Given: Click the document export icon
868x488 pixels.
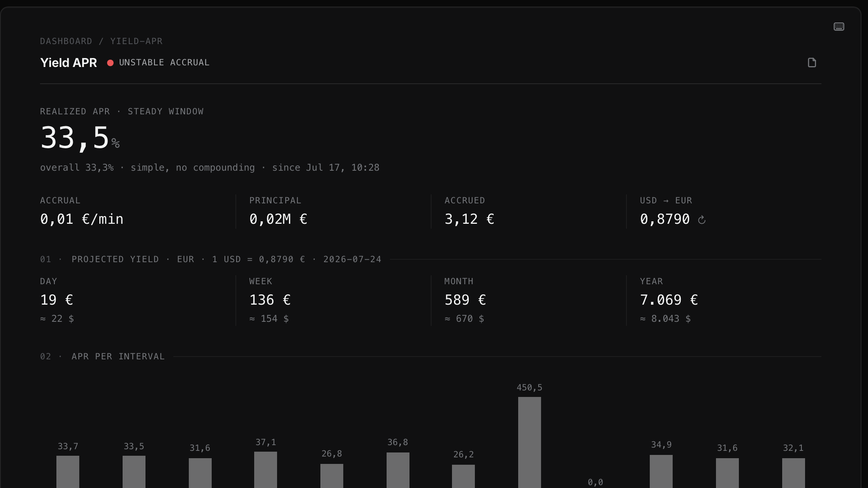Looking at the screenshot, I should point(812,62).
